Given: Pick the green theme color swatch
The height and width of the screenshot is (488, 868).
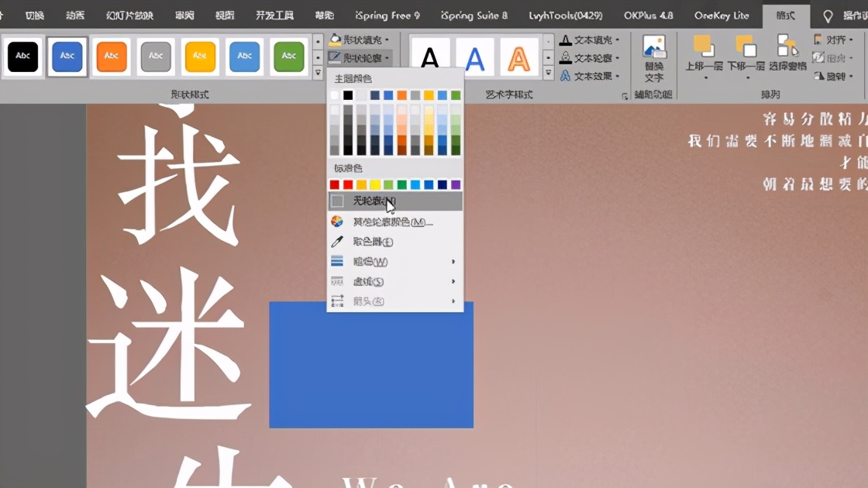Looking at the screenshot, I should tap(456, 95).
